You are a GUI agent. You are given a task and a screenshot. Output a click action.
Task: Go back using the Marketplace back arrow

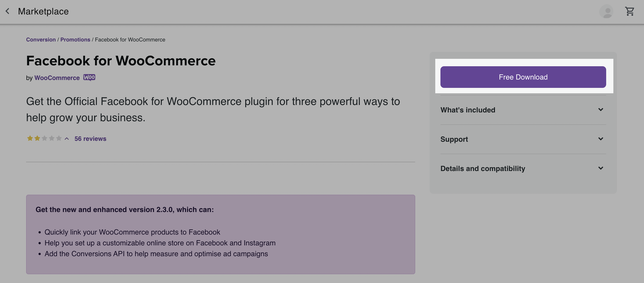7,11
